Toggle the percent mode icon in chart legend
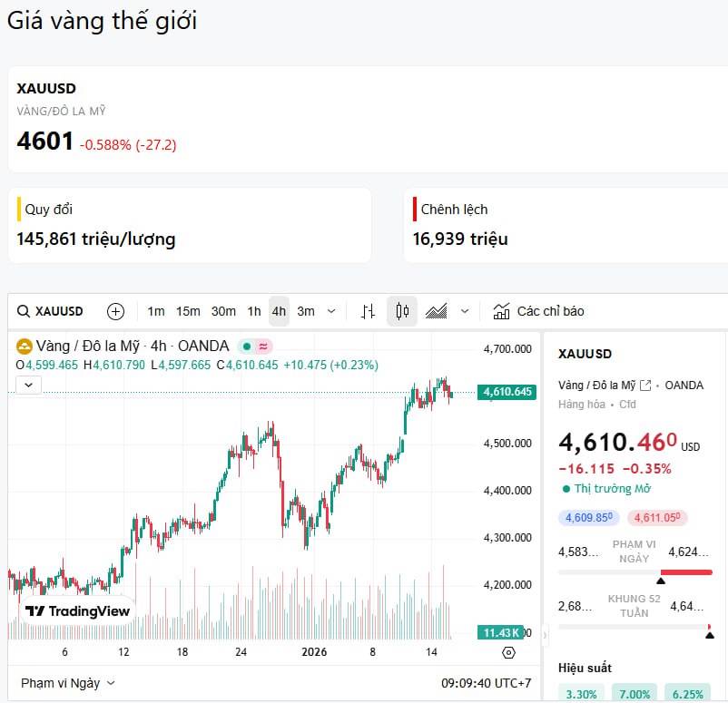 coord(263,347)
